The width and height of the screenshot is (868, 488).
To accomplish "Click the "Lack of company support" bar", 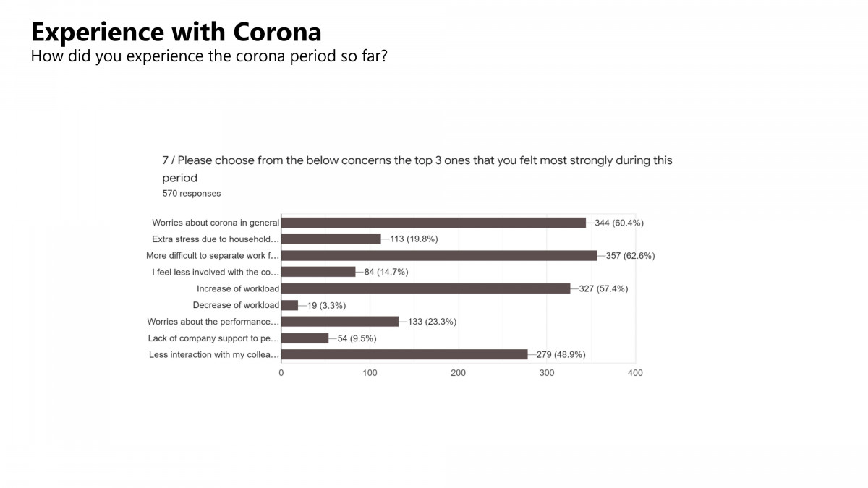I will 305,338.
